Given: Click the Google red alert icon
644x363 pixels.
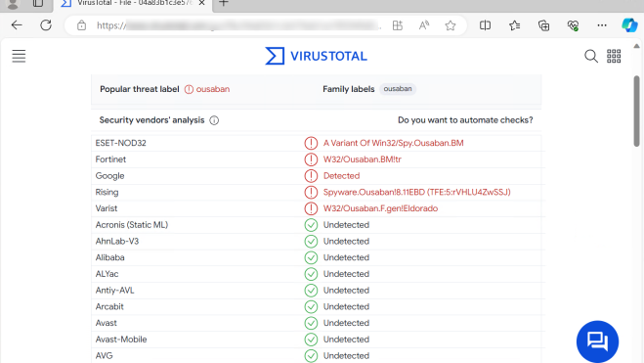Looking at the screenshot, I should click(x=311, y=176).
